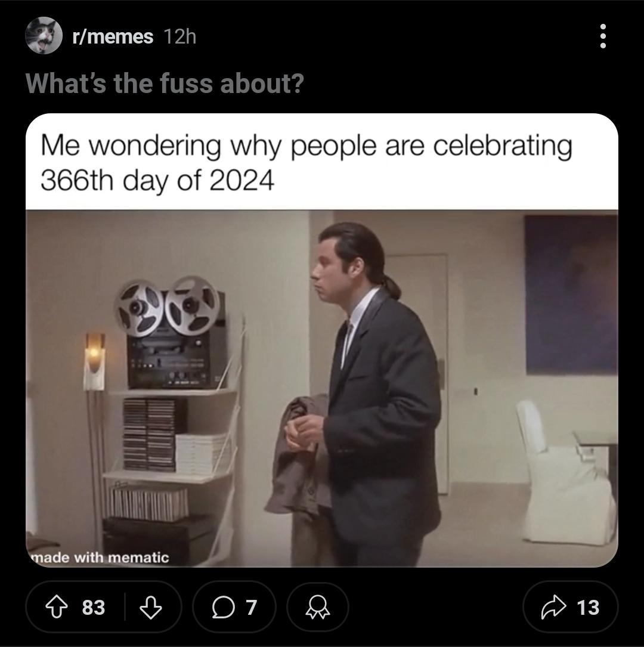The height and width of the screenshot is (647, 644).
Task: Upvote the post
Action: pos(56,608)
